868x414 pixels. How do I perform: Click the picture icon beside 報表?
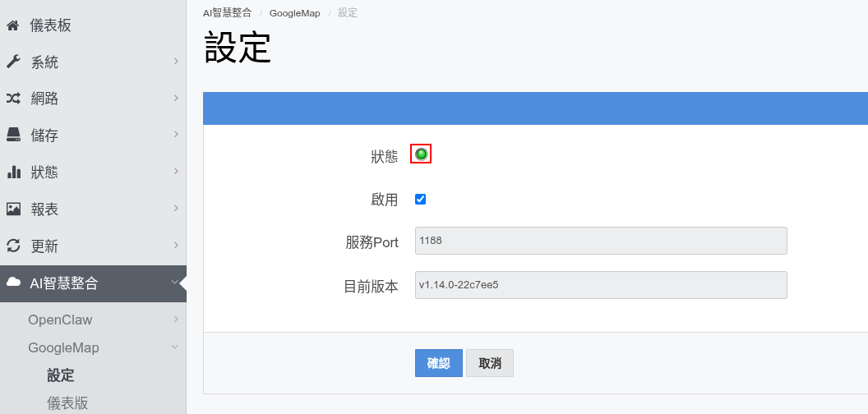coord(12,209)
